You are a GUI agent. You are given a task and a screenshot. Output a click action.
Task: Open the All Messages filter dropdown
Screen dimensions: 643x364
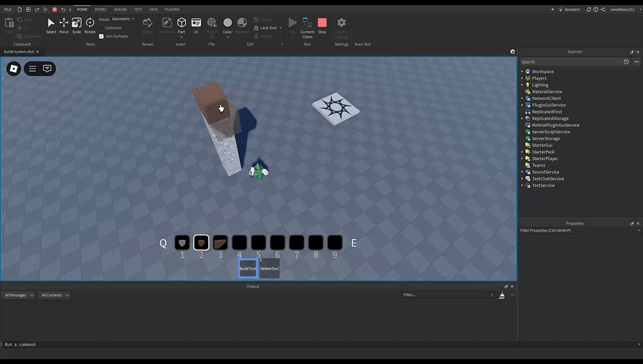click(x=18, y=295)
